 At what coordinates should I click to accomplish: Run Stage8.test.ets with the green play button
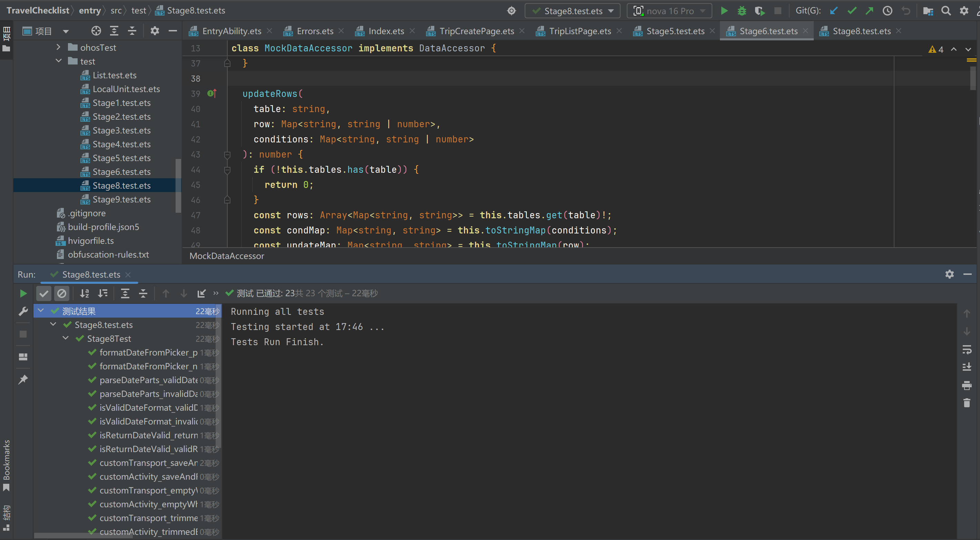pyautogui.click(x=724, y=11)
